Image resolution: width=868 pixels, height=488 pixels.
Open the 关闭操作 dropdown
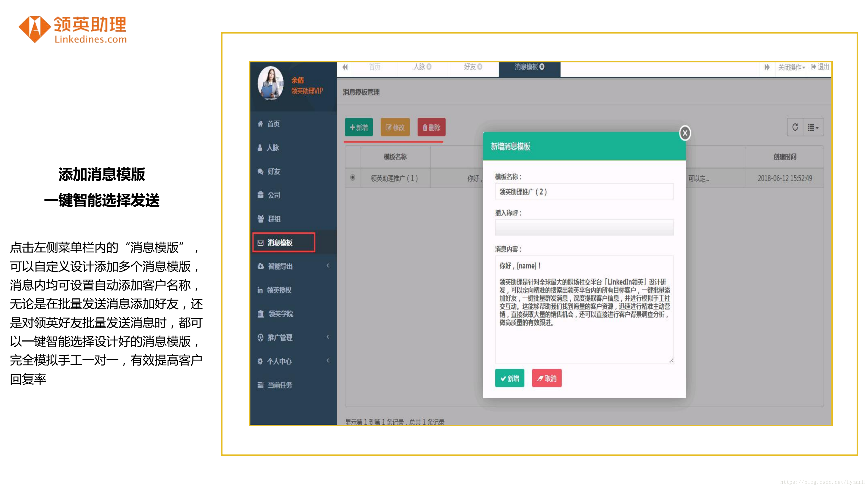coord(791,67)
